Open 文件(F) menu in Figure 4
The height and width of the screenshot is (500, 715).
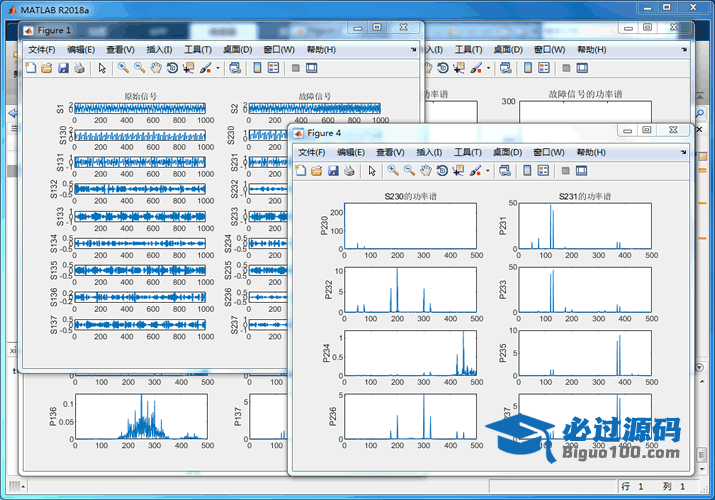312,152
